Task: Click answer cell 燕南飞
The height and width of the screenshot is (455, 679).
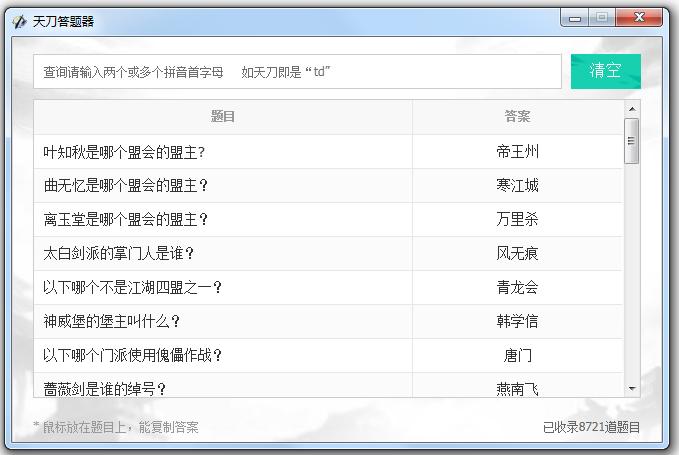Action: [x=517, y=385]
